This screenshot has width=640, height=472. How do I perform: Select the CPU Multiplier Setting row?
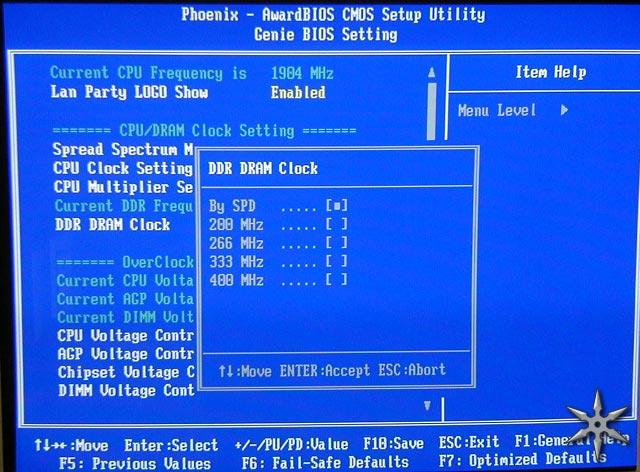[124, 187]
